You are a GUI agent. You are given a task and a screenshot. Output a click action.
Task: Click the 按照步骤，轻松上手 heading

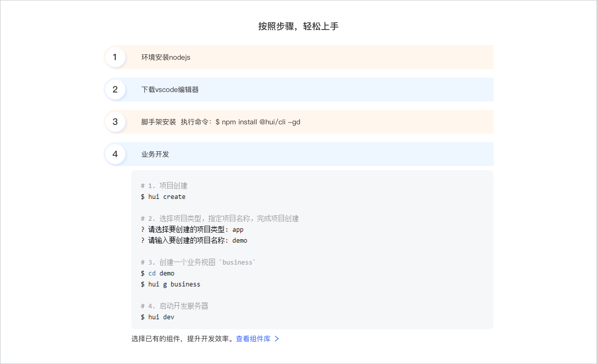point(298,26)
